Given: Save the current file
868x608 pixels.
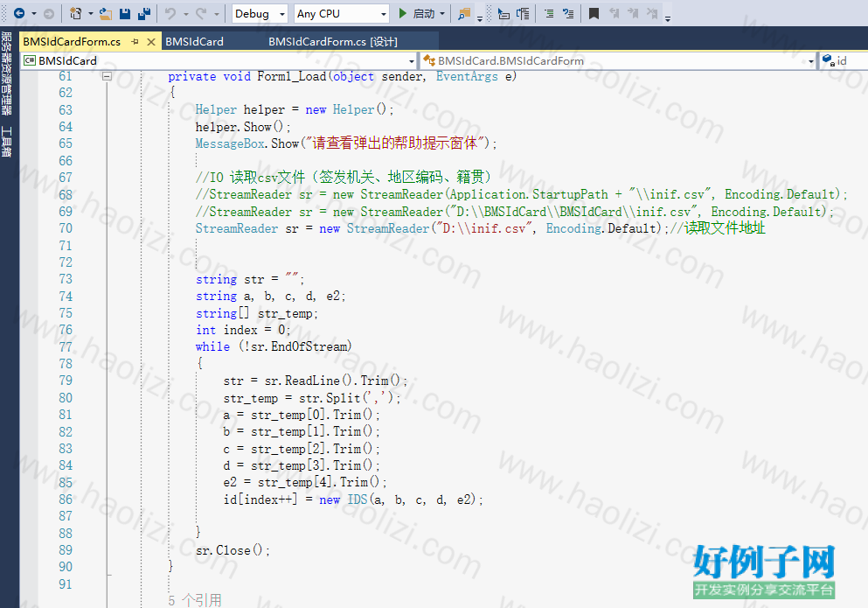Looking at the screenshot, I should [x=125, y=13].
